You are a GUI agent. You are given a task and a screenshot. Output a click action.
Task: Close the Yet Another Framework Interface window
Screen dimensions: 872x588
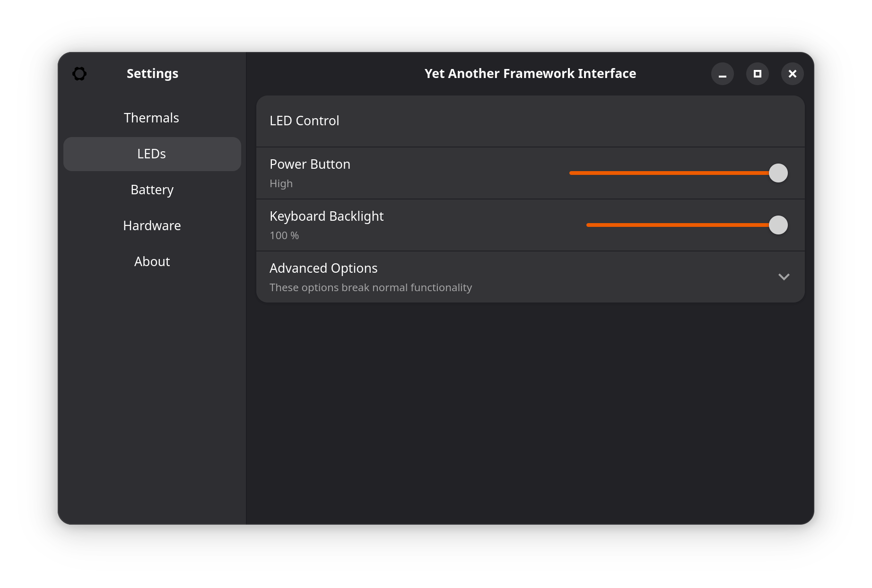[x=792, y=74]
